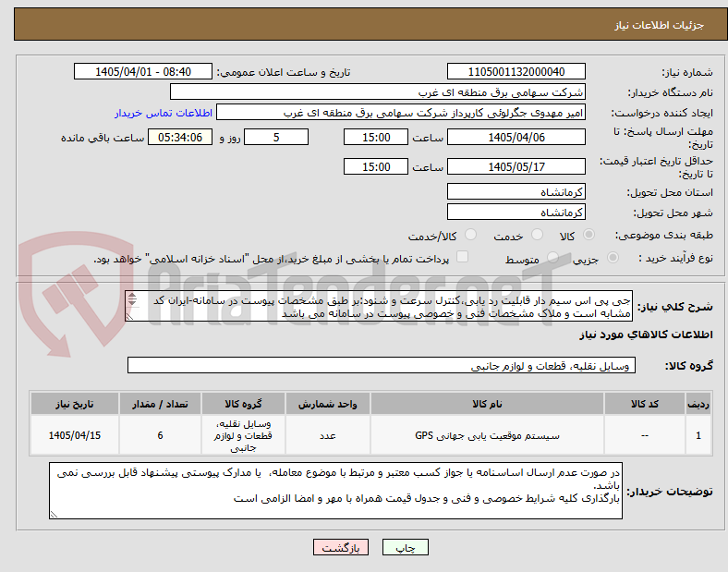This screenshot has height=572, width=728.
Task: Click the buyer organization name field
Action: [x=378, y=91]
